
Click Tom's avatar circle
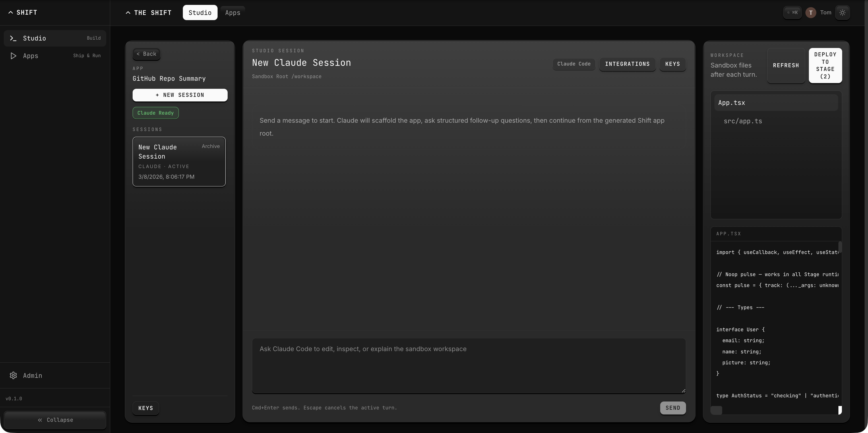811,13
